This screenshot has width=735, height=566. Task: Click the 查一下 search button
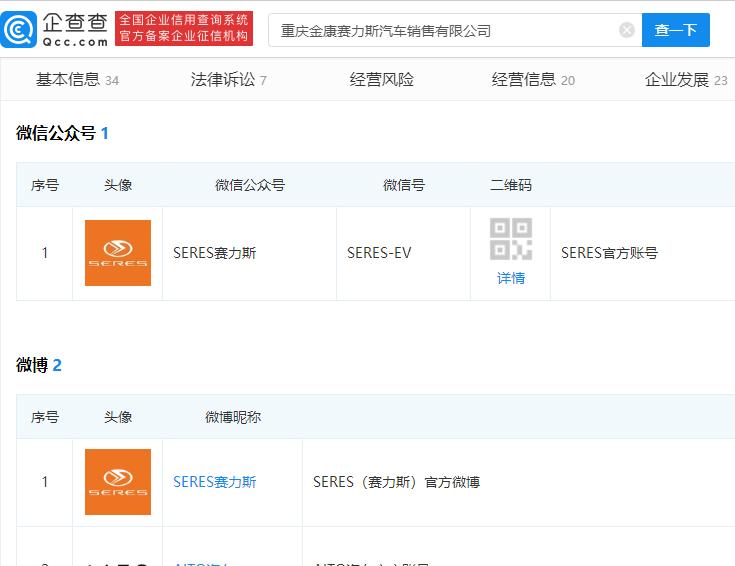[675, 30]
